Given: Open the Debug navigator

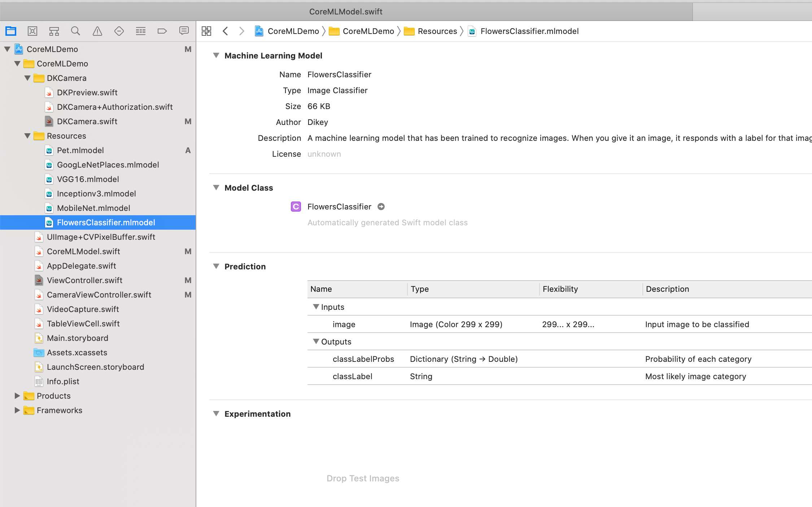Looking at the screenshot, I should click(x=141, y=31).
